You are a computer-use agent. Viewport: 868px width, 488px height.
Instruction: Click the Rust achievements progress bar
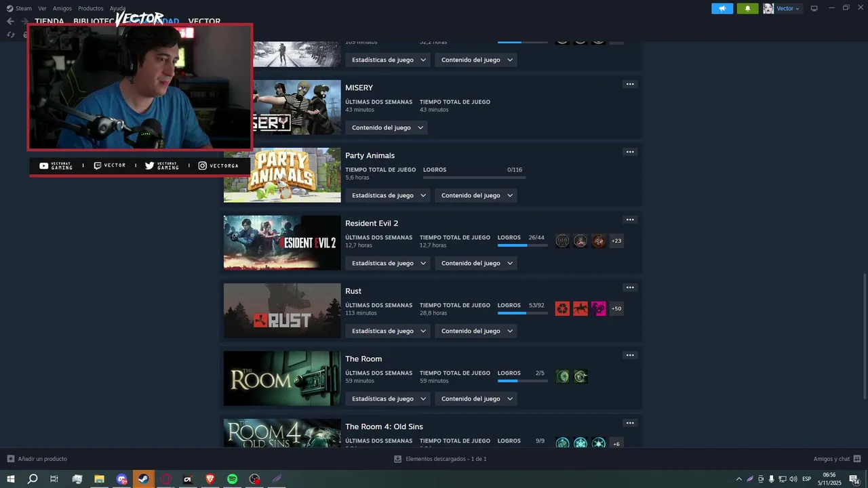523,313
